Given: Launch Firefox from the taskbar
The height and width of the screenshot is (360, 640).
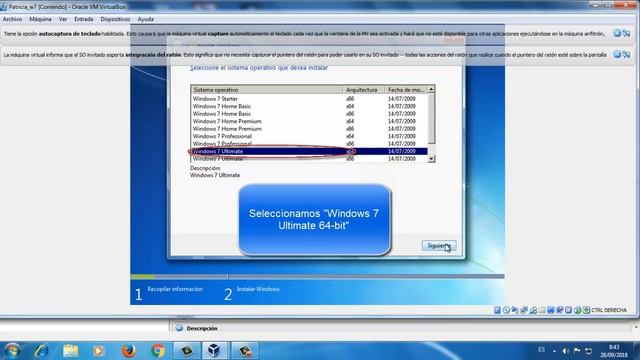Looking at the screenshot, I should (129, 351).
